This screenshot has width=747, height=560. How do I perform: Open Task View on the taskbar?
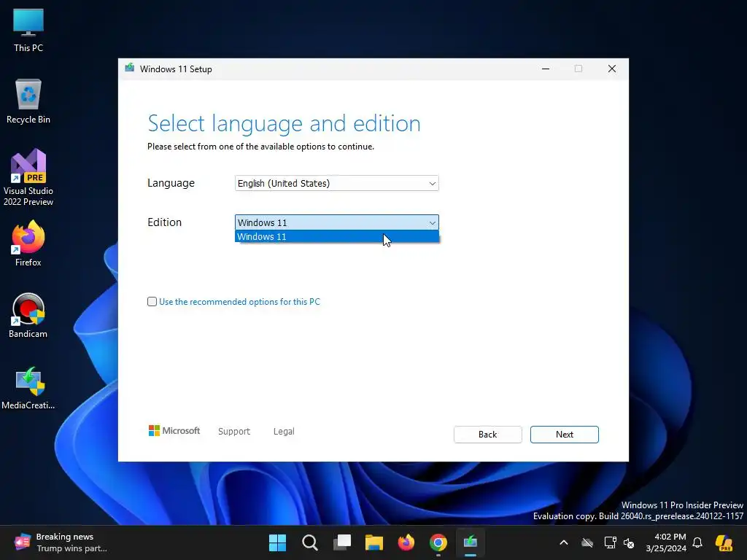[x=342, y=542]
